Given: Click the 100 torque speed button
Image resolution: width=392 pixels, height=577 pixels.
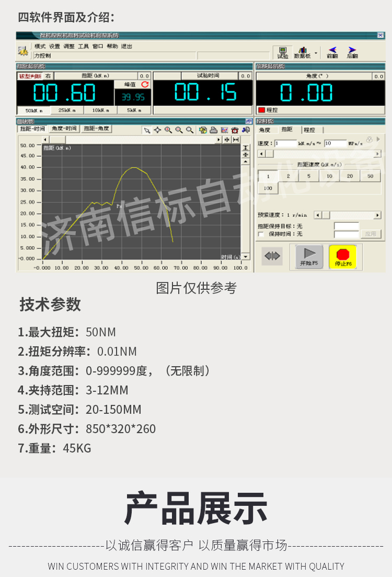Looking at the screenshot, I should click(x=268, y=188).
